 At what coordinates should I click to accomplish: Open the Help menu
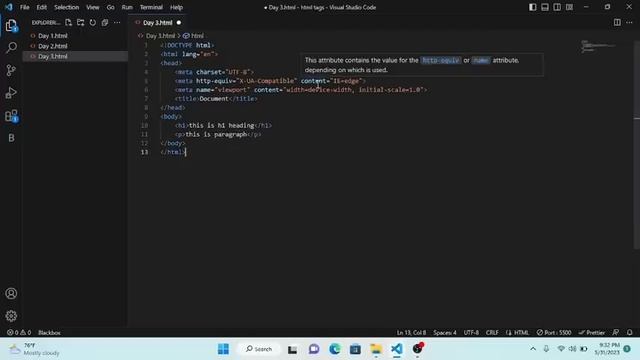tap(176, 7)
